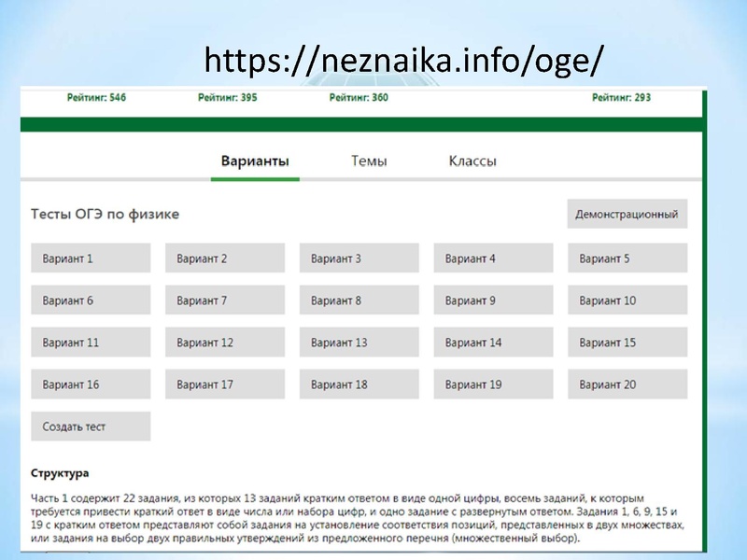Select the Классы tab
747x560 pixels.
(472, 161)
